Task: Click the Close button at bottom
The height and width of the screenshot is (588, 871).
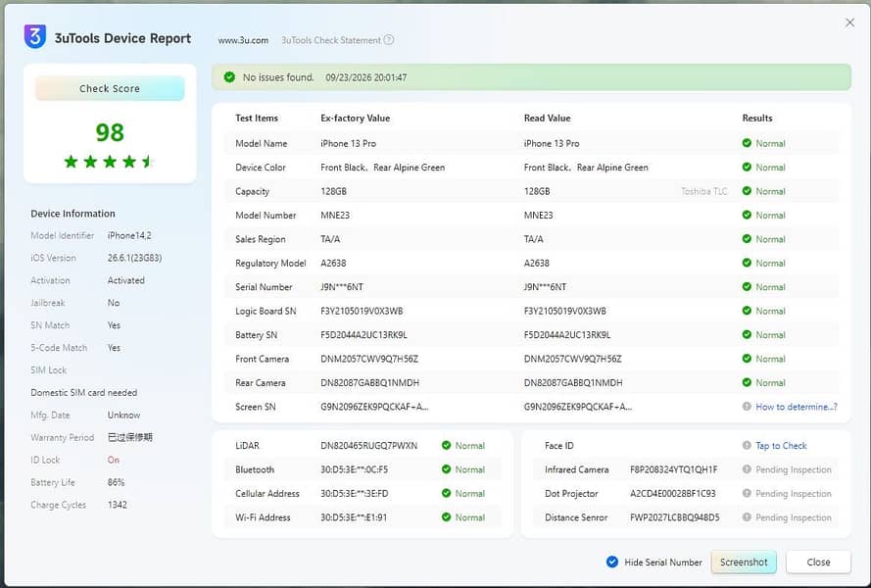Action: coord(818,562)
